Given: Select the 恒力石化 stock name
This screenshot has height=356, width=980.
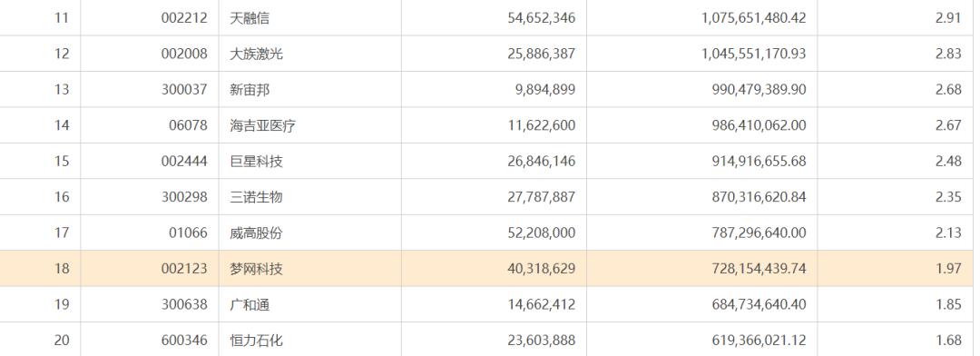Looking at the screenshot, I should [x=256, y=341].
